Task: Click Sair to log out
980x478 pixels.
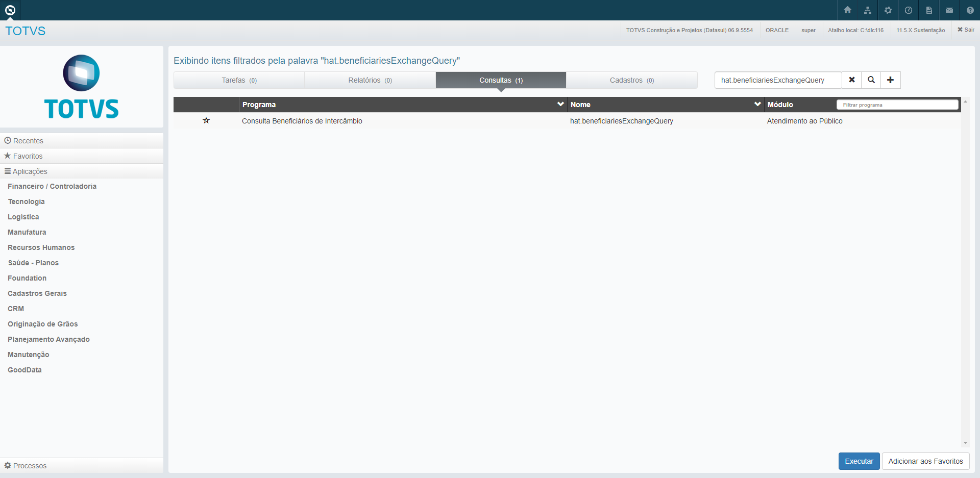Action: click(x=966, y=30)
